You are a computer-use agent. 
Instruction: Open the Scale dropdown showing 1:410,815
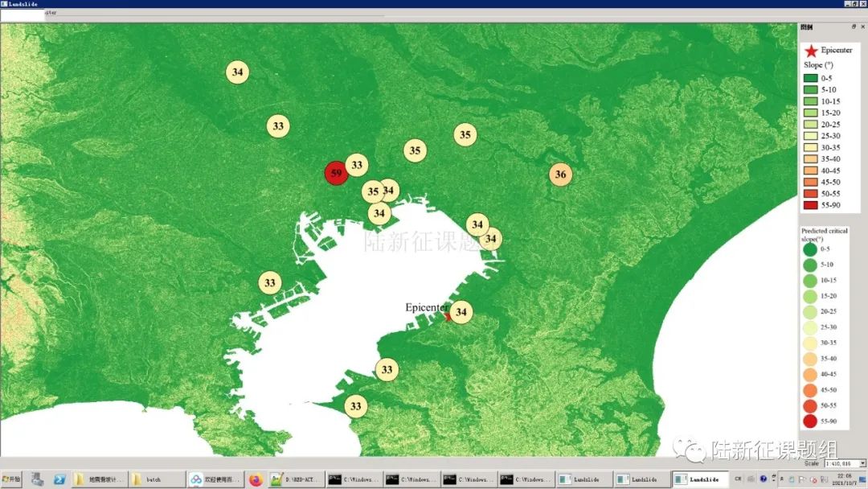coord(862,463)
